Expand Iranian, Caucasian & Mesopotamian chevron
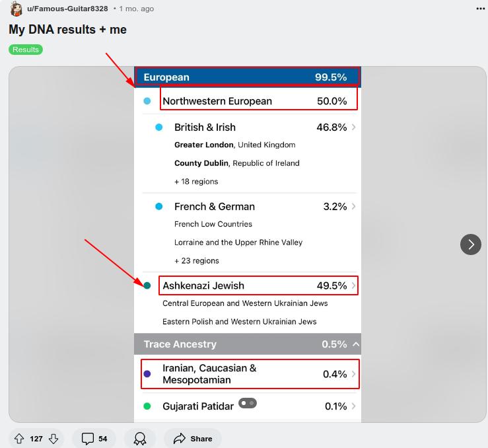The image size is (488, 448). tap(355, 374)
